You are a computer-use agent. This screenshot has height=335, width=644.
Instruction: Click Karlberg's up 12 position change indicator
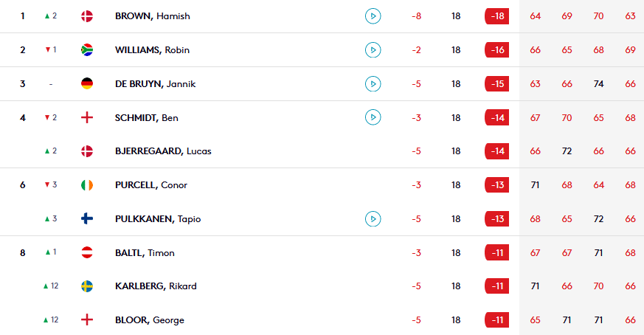[x=51, y=286]
